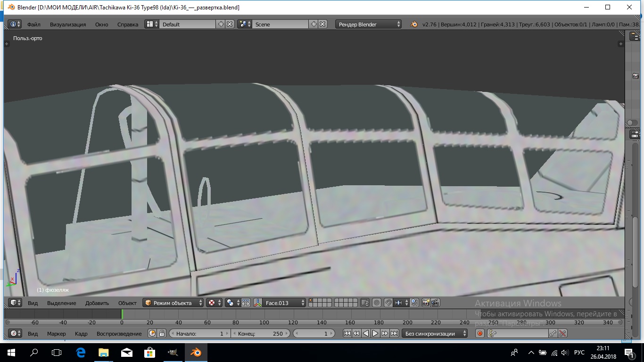Open the Рендер Blender engine dropdown
This screenshot has width=644, height=362.
tap(369, 24)
